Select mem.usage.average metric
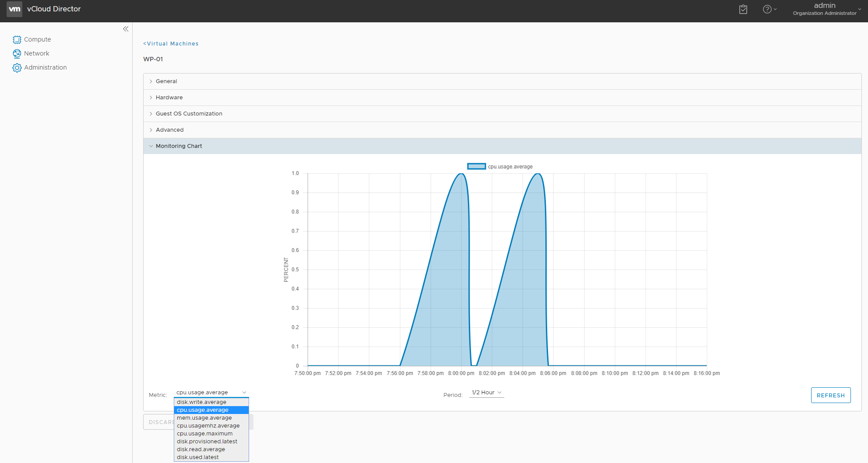Screen dimensions: 868x463 click(211, 418)
